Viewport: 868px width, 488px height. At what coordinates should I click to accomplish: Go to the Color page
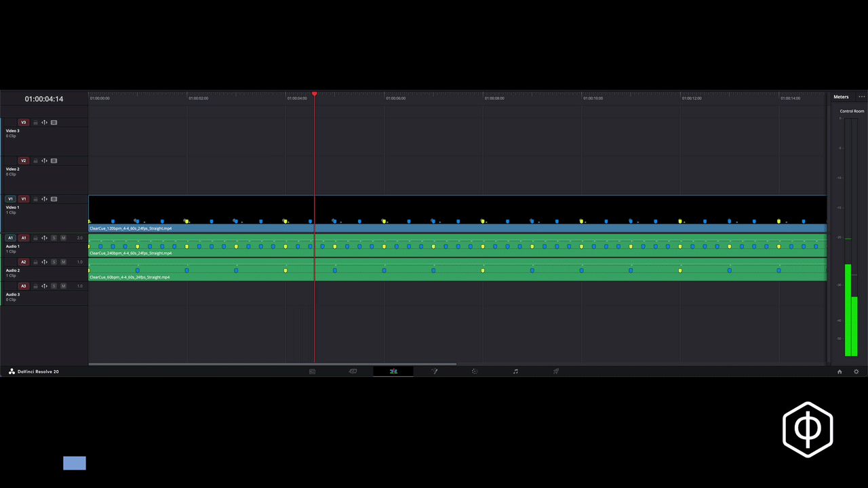475,371
